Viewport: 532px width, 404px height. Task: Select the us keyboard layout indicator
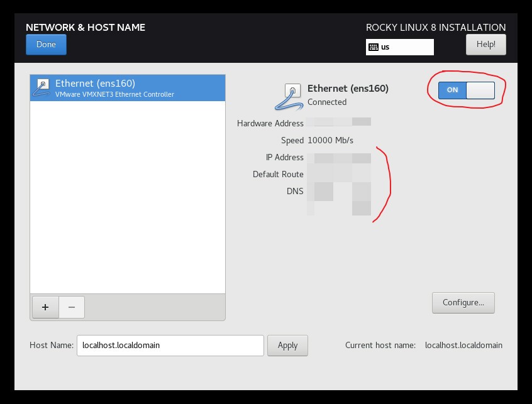(x=400, y=47)
